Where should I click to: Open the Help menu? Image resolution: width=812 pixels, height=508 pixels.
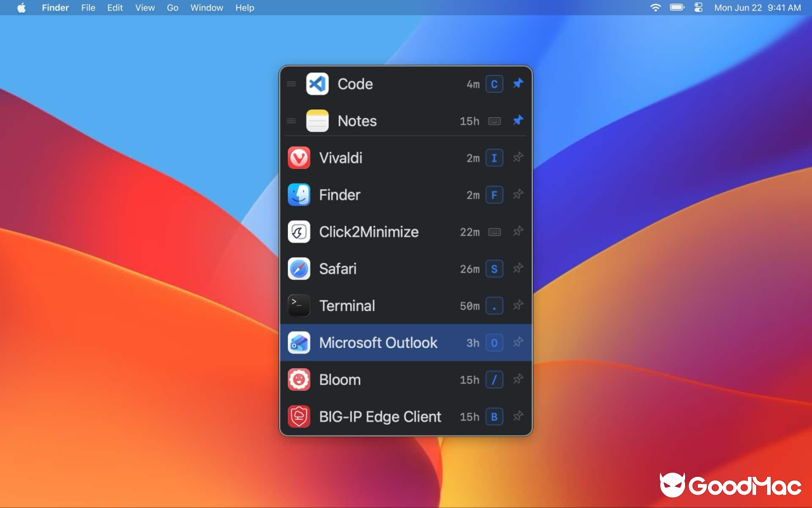tap(245, 8)
